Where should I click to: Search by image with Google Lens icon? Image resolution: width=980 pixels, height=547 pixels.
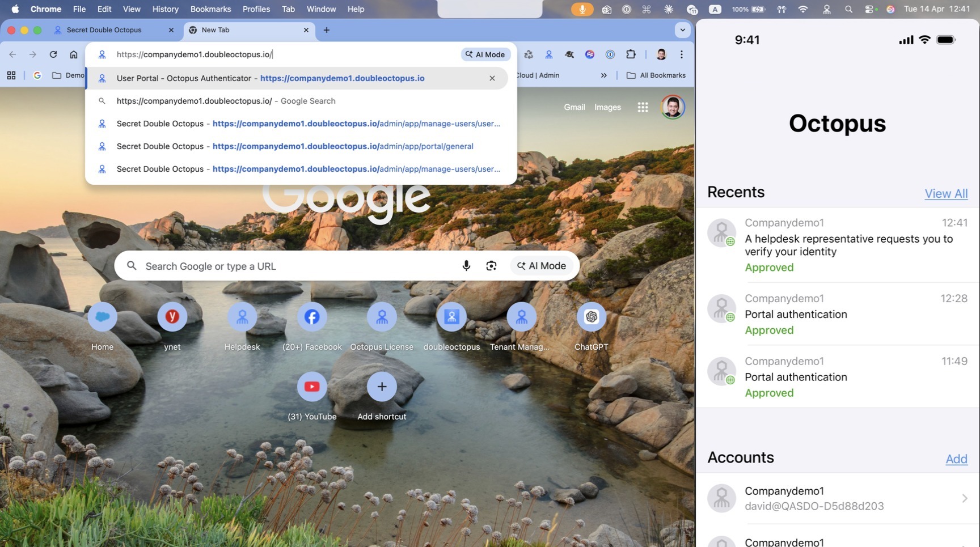click(x=491, y=266)
